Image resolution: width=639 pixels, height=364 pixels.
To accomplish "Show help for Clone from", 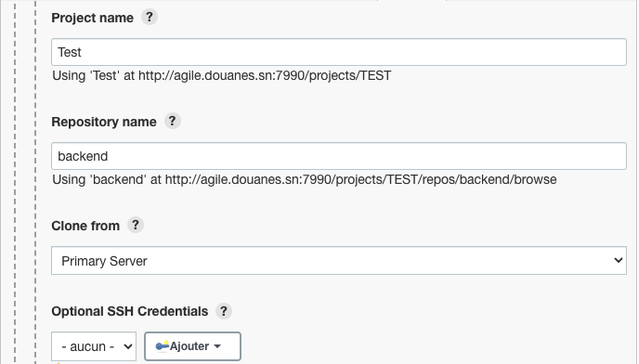I will [x=136, y=225].
